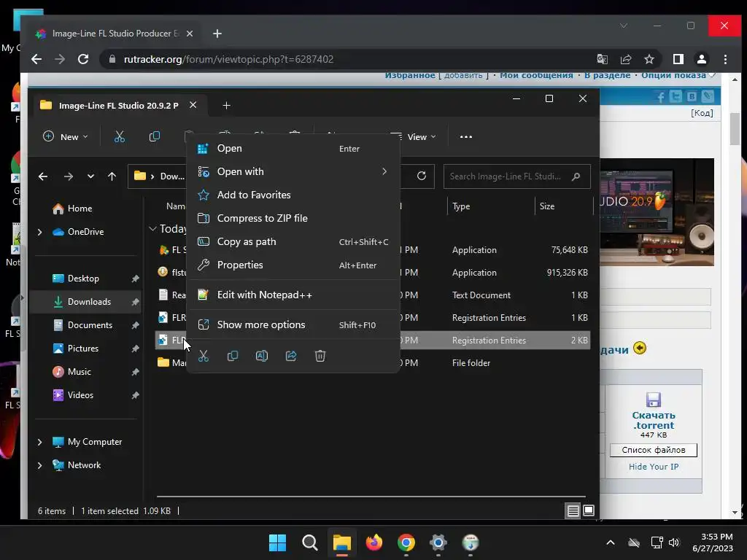This screenshot has width=747, height=560.
Task: Click the FL Studio 20.9 thumbnail image
Action: (657, 212)
